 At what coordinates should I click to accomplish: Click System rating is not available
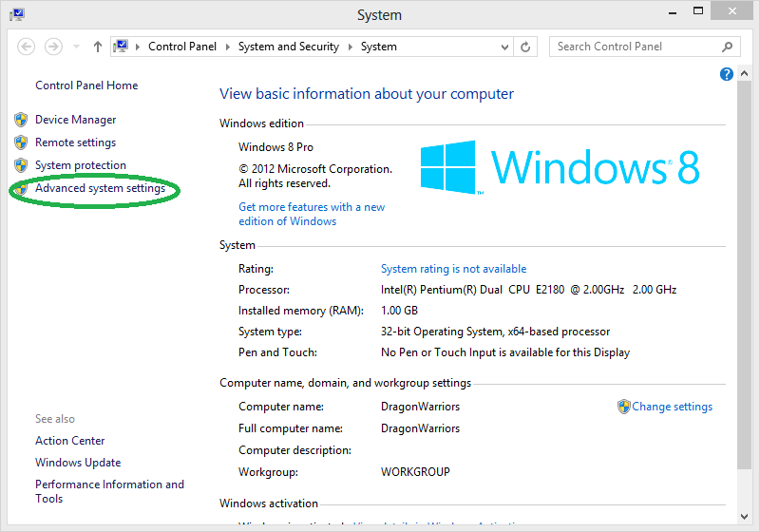click(x=454, y=269)
